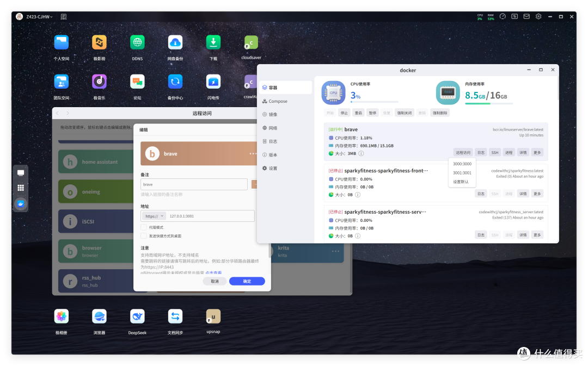Click the desktop view icon in left dock
The width and height of the screenshot is (588, 366).
point(21,173)
